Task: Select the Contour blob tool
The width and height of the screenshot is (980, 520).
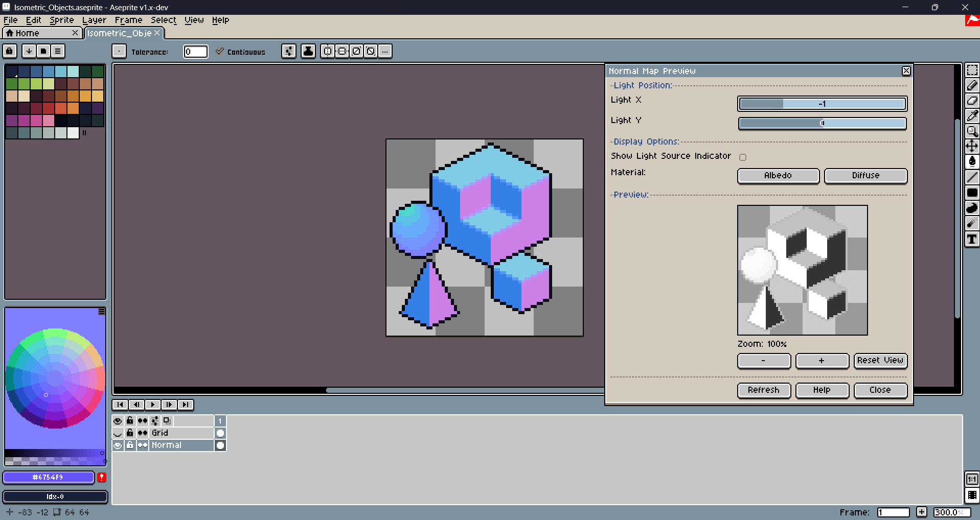Action: click(x=972, y=208)
